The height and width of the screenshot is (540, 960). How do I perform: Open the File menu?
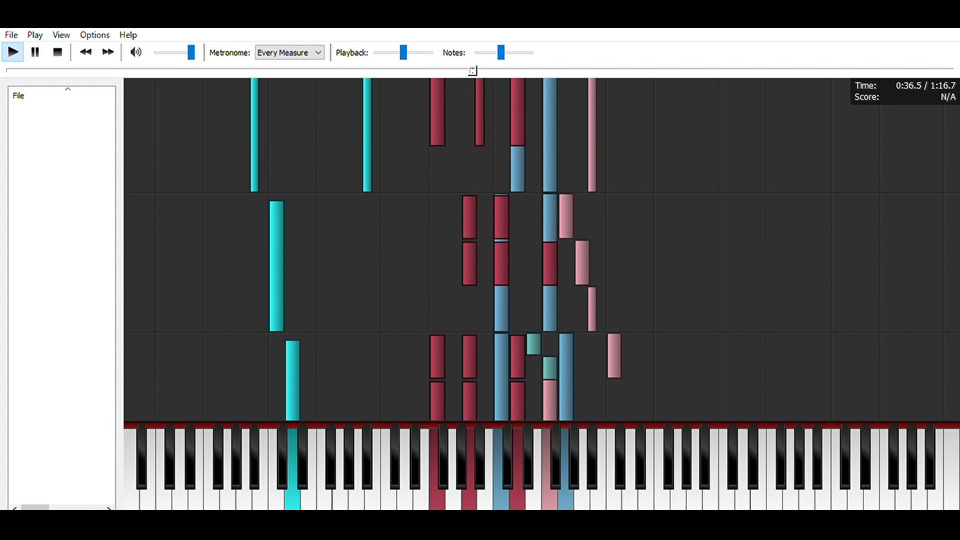[x=11, y=35]
